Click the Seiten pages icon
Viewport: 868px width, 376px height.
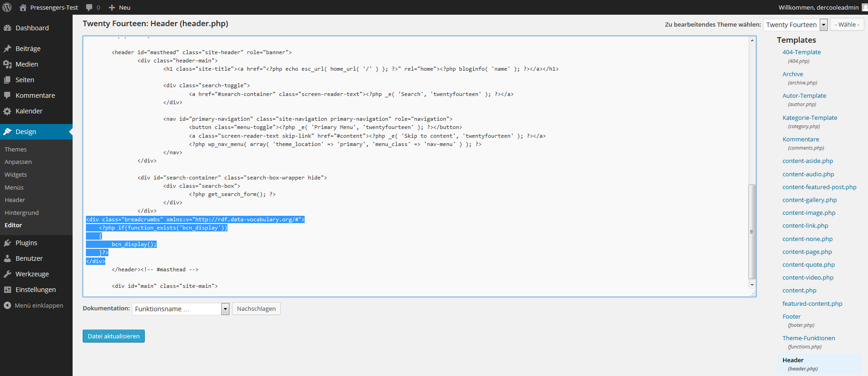tap(7, 80)
